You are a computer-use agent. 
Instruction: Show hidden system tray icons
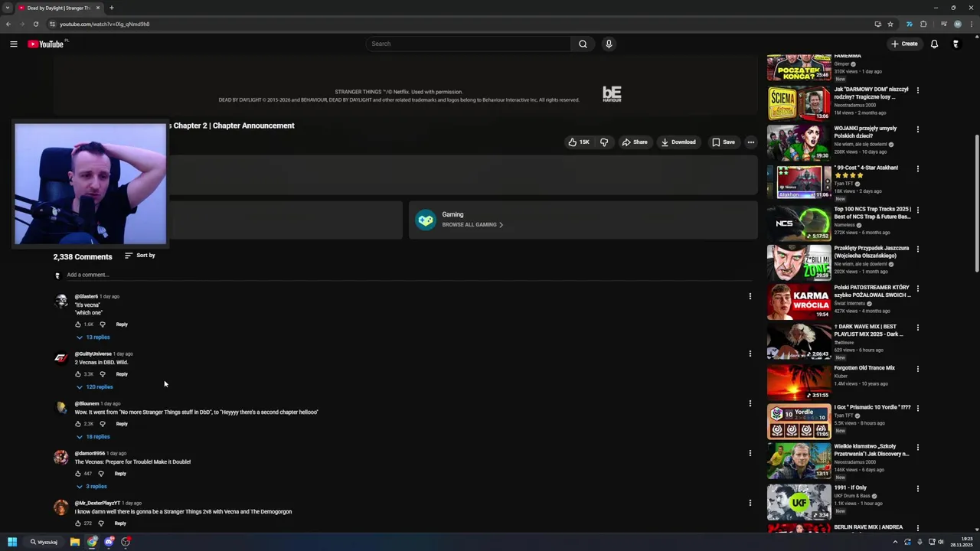895,542
